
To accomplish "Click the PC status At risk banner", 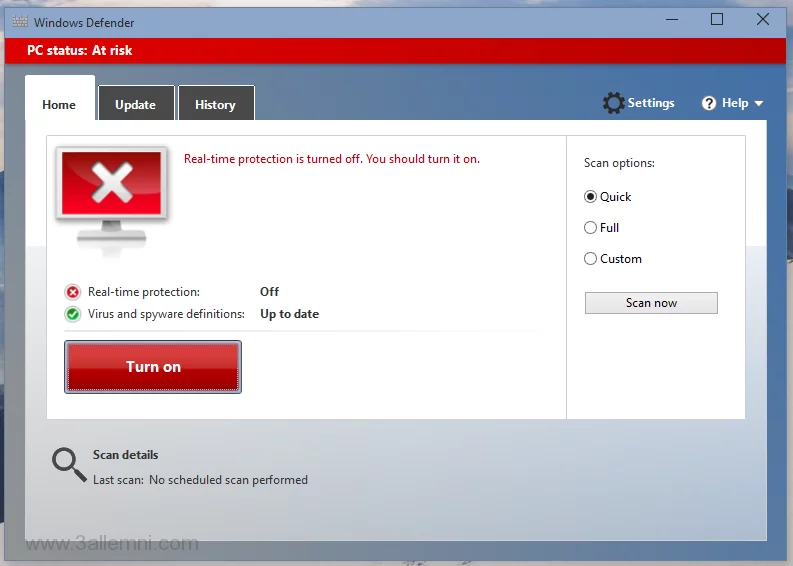I will click(80, 50).
